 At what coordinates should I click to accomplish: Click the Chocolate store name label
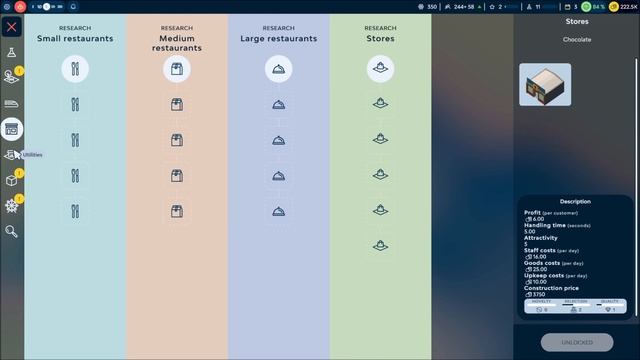pos(577,40)
